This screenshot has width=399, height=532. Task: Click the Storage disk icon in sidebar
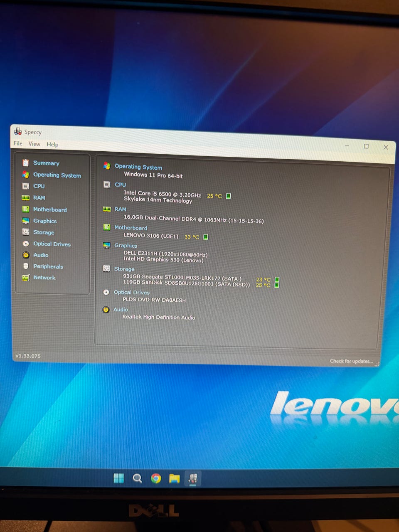tap(26, 232)
